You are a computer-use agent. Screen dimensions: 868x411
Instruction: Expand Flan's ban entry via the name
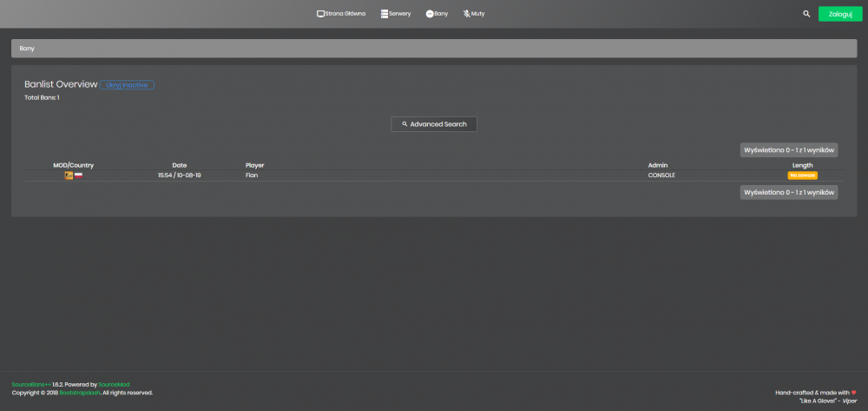pyautogui.click(x=252, y=176)
